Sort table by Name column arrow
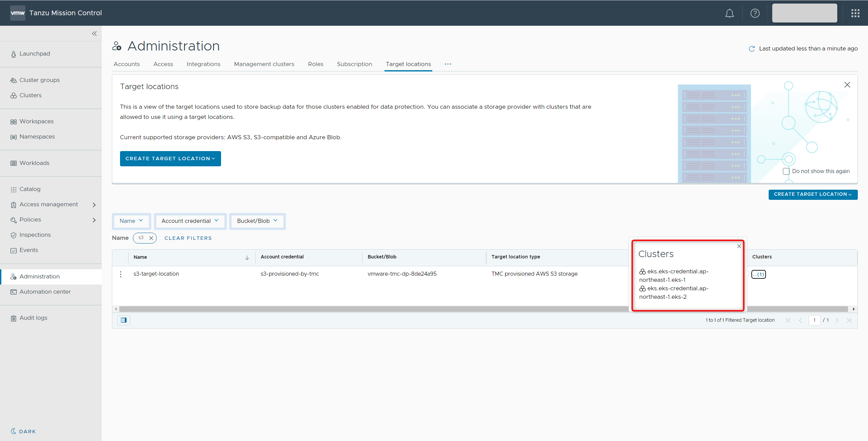Viewport: 868px width, 441px height. 247,257
